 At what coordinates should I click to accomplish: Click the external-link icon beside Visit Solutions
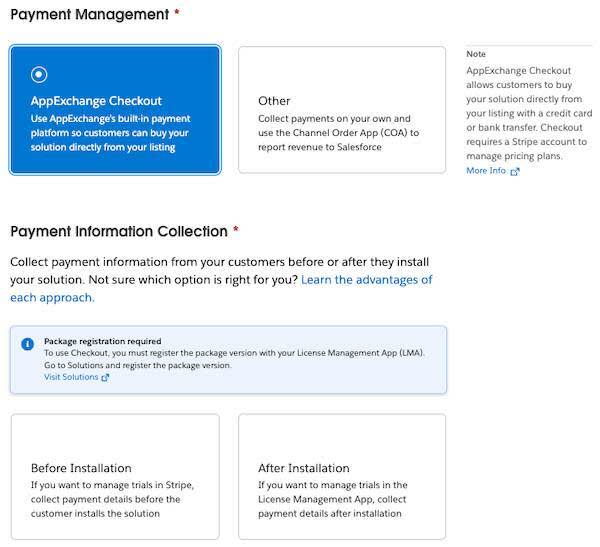tap(105, 377)
